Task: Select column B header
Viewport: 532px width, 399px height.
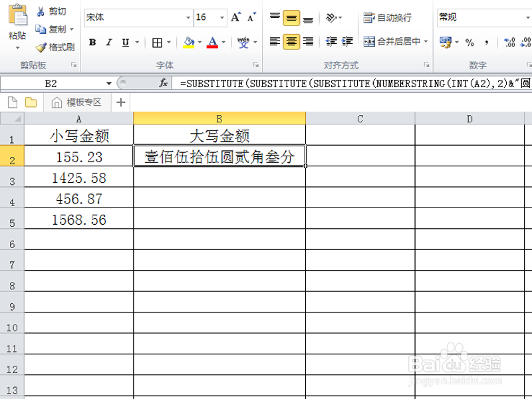Action: [x=219, y=118]
